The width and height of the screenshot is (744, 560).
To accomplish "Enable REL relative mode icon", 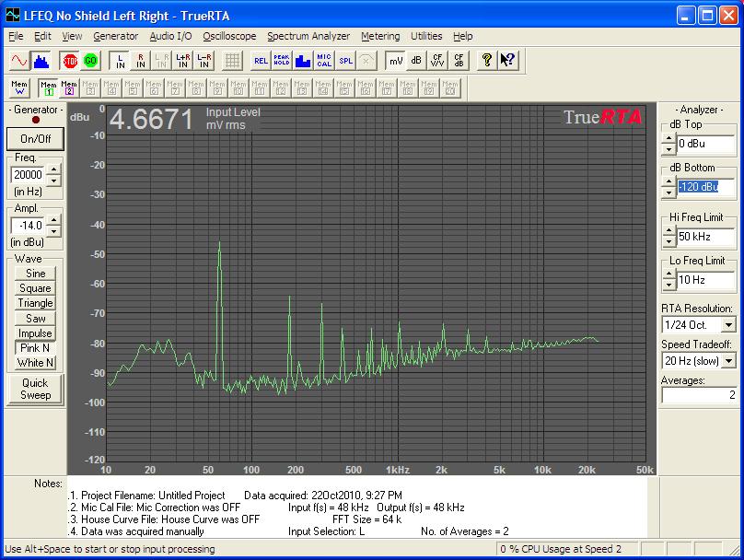I will point(261,60).
